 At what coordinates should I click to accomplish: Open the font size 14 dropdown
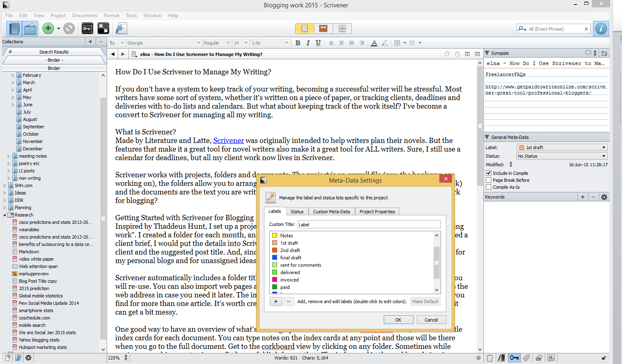click(241, 43)
